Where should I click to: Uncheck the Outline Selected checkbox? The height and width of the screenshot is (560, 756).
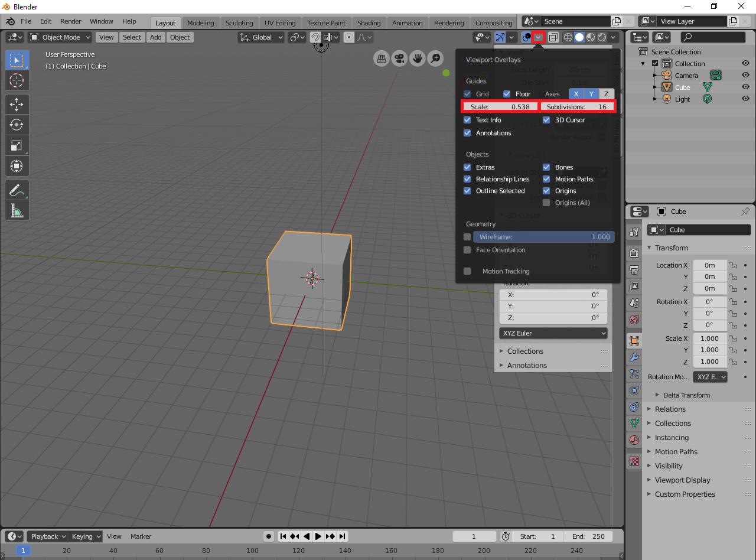467,191
